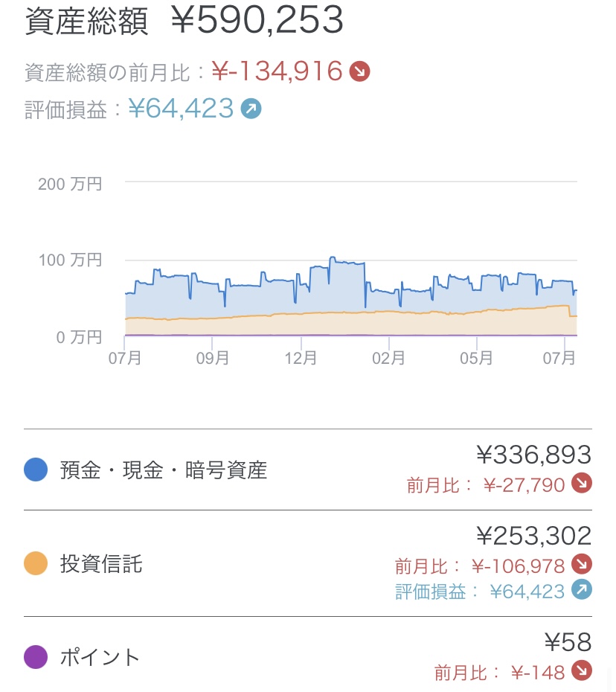The image size is (616, 692).
Task: Click the 12月 label on chart axis
Action: click(301, 358)
